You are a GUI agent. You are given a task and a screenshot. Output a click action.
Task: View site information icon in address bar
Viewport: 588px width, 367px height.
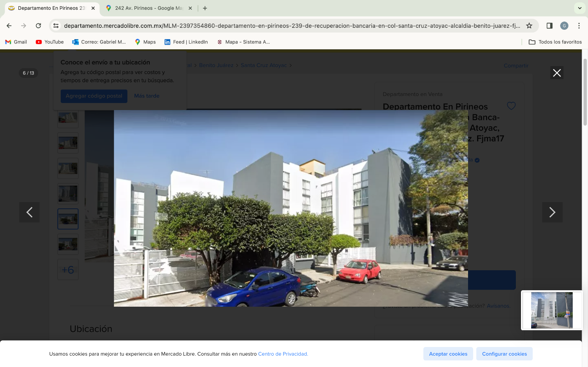click(x=56, y=26)
